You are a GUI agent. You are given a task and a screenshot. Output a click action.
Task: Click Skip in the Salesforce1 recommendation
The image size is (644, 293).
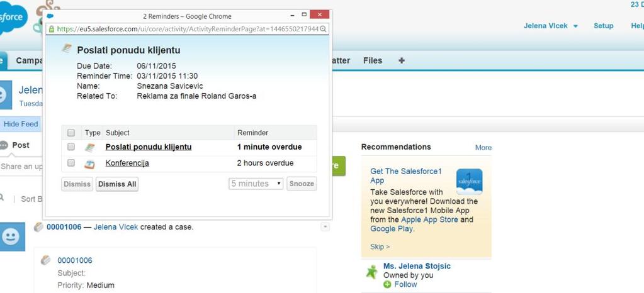[380, 246]
